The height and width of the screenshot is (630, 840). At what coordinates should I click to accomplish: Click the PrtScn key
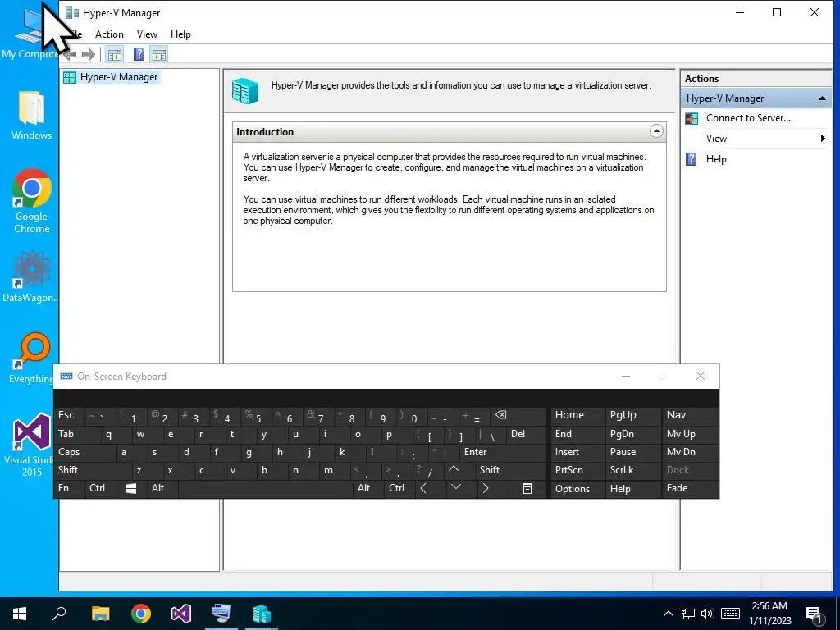click(x=577, y=470)
